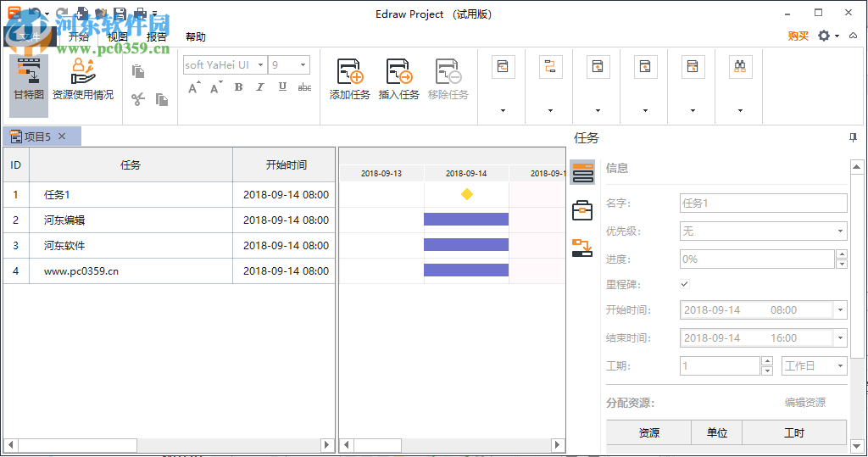Click the binoculars find group icon
868x457 pixels.
(x=740, y=67)
